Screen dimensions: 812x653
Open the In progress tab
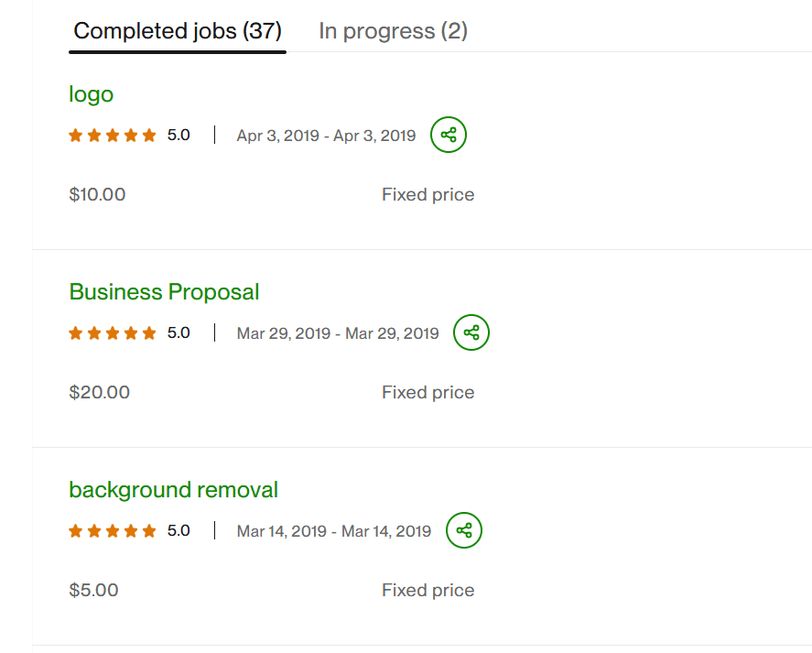(393, 31)
